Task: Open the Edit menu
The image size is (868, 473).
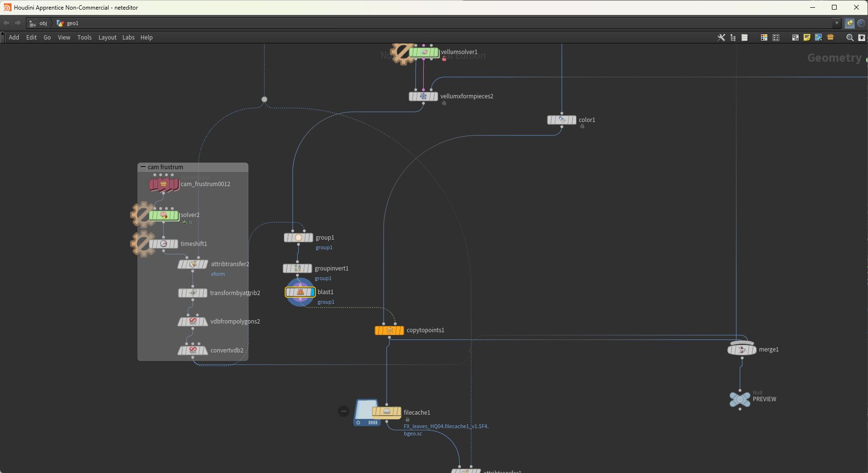Action: click(31, 38)
